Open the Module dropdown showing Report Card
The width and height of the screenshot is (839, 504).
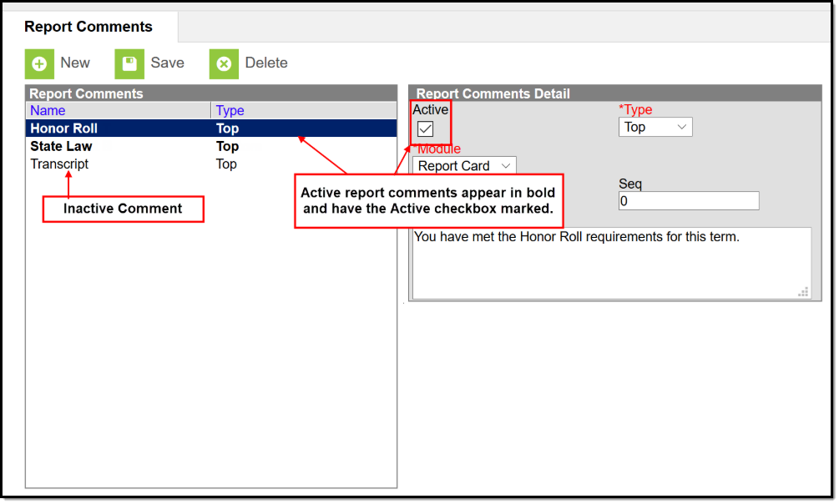tap(464, 166)
